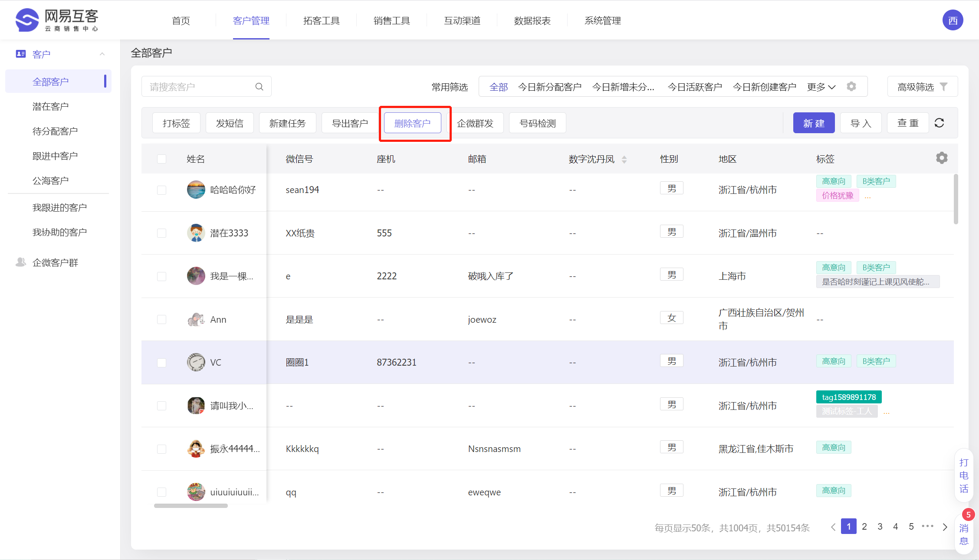Collapse the 客户 sidebar section
This screenshot has width=979, height=560.
[x=102, y=54]
